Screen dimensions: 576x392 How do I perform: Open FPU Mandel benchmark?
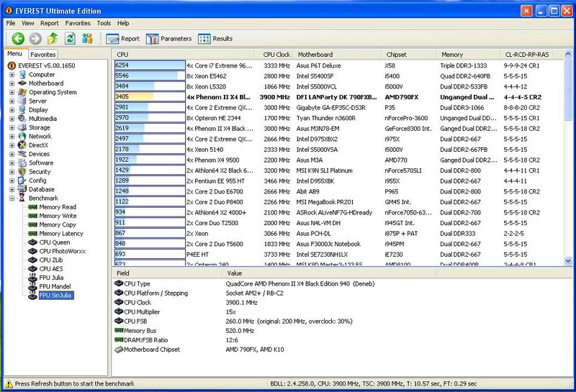55,286
